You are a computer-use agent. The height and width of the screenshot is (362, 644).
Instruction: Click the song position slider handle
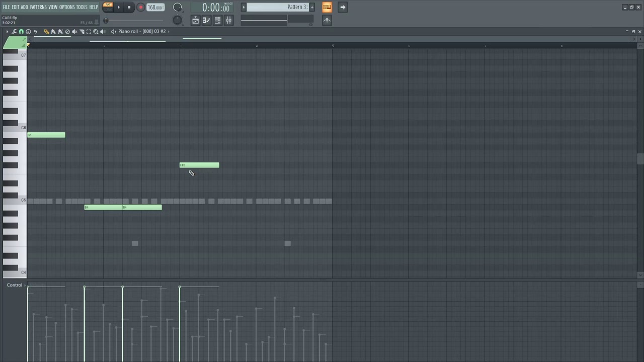point(106,21)
